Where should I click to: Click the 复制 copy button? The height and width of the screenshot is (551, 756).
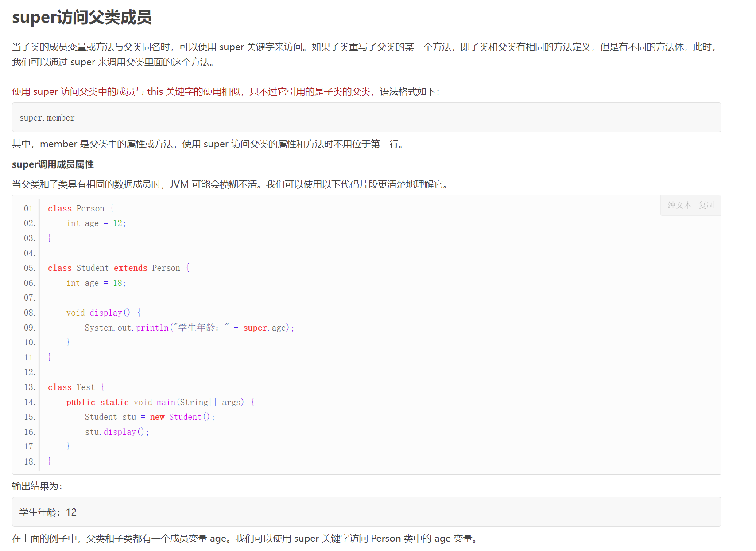click(x=706, y=205)
